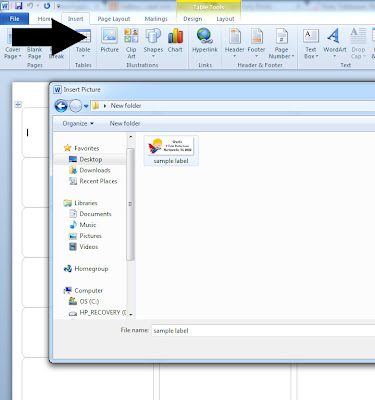375x400 pixels.
Task: Click the Undo button in Quick Access toolbar
Action: [x=30, y=5]
